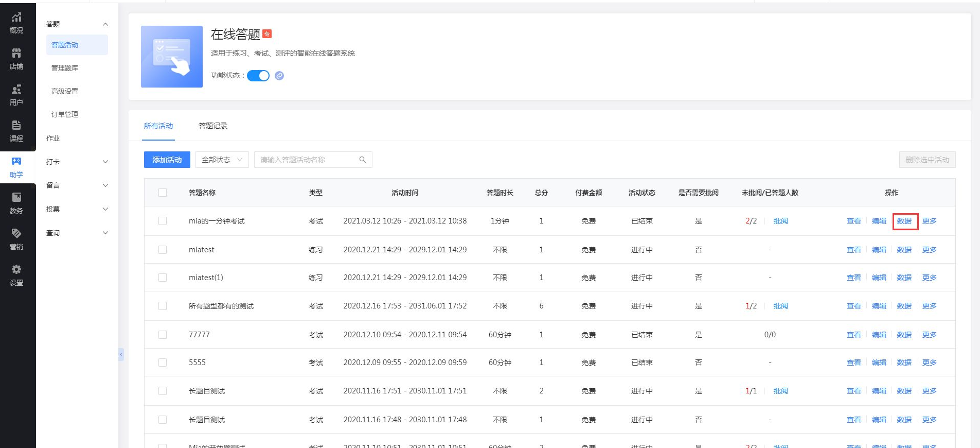Check the box for miatest(1) row
Image resolution: width=980 pixels, height=448 pixels.
(163, 278)
